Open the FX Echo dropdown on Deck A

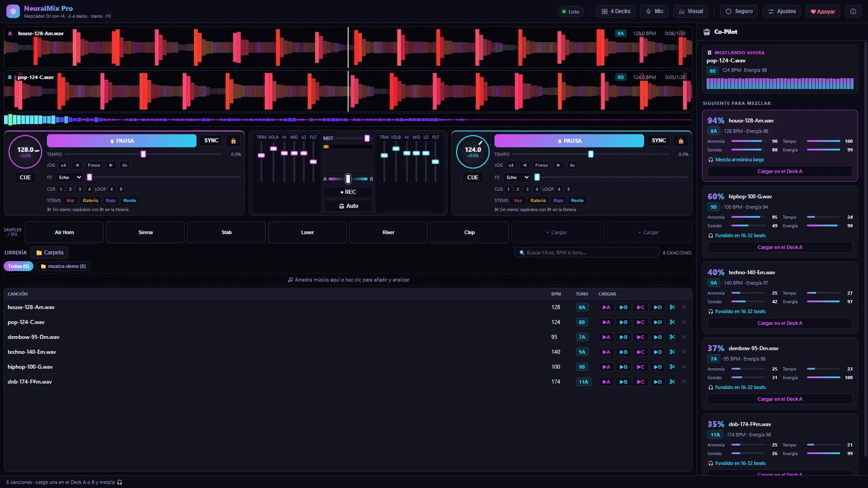pyautogui.click(x=69, y=177)
